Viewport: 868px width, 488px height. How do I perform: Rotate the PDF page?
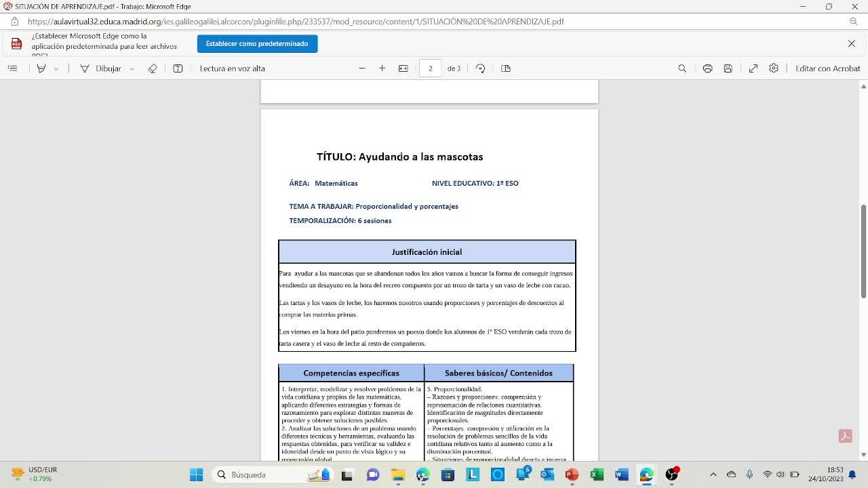click(481, 68)
